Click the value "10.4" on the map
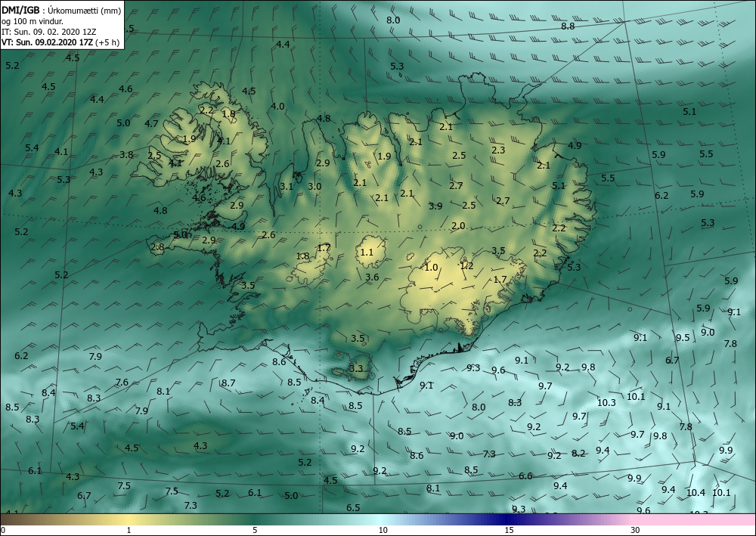This screenshot has height=536, width=756. tap(696, 492)
